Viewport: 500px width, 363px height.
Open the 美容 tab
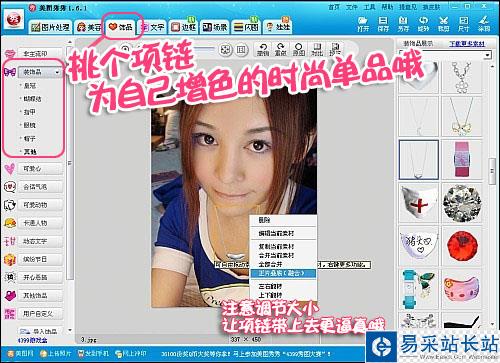point(89,27)
